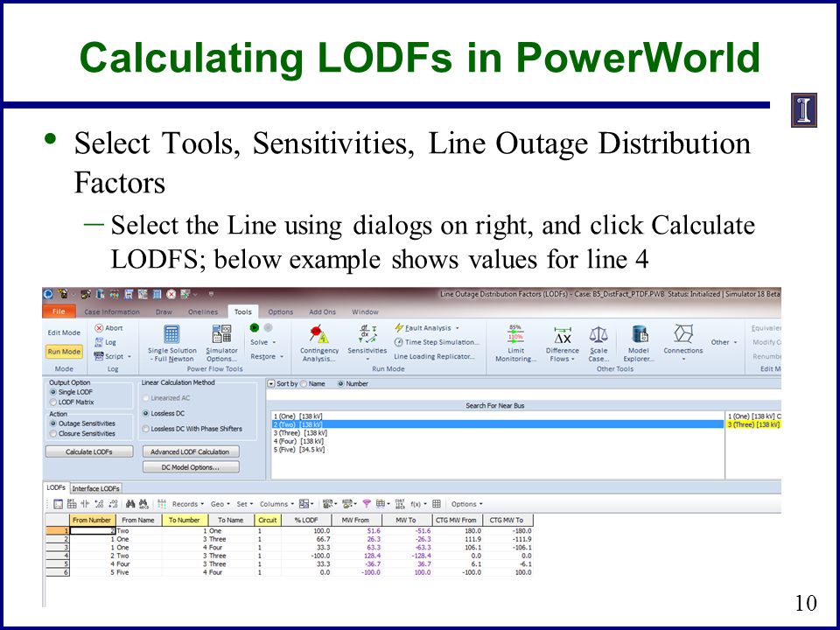Open the Columns dropdown
This screenshot has width=840, height=630.
276,504
